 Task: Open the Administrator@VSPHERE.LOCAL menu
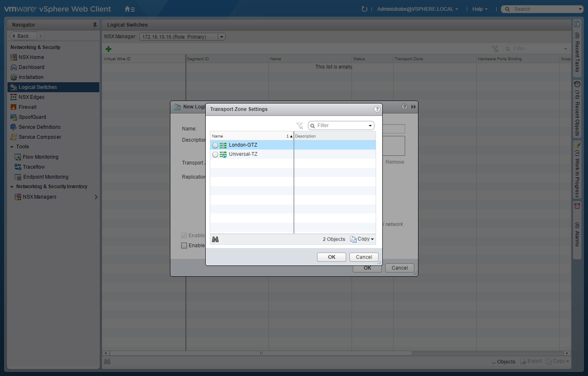tap(417, 9)
